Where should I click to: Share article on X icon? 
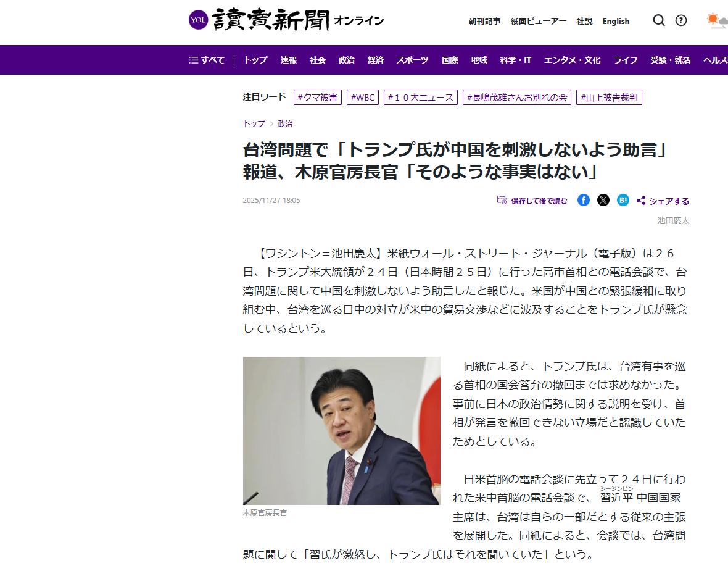point(603,200)
